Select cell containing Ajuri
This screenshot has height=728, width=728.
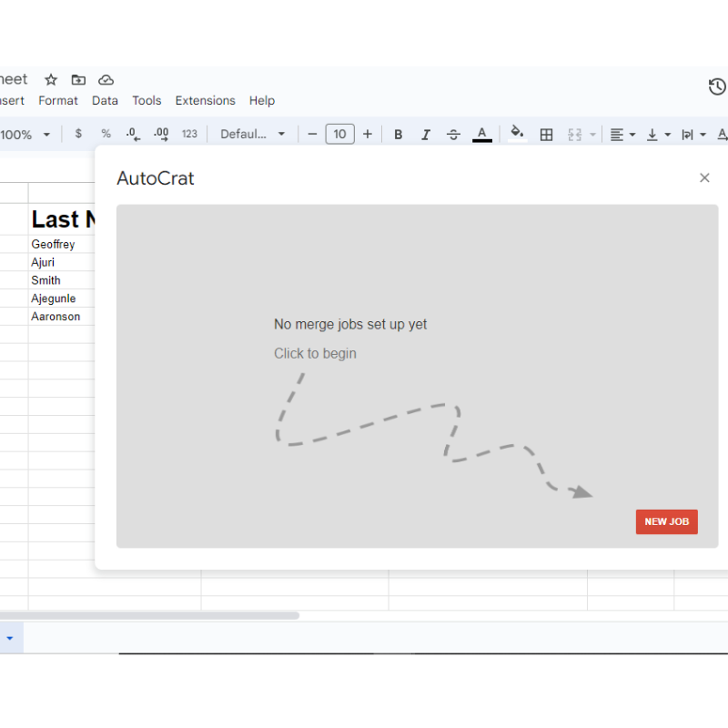61,262
